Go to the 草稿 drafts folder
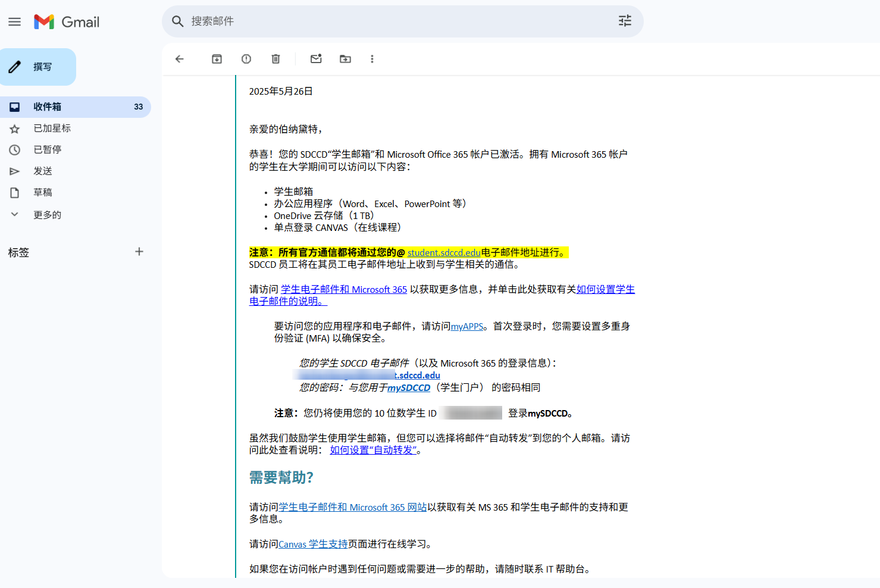The image size is (880, 588). [x=43, y=193]
